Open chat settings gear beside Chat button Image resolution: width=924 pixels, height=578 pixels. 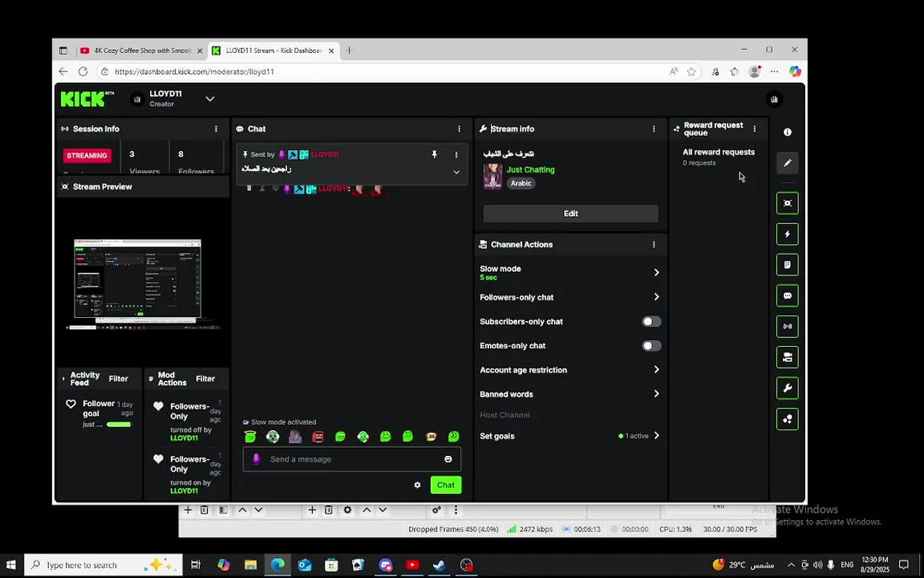pyautogui.click(x=417, y=485)
